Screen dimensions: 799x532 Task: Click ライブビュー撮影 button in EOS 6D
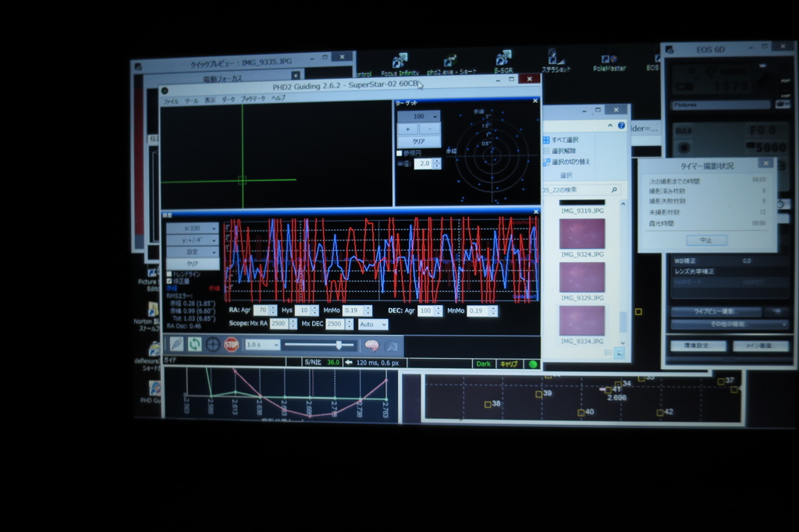coord(716,311)
